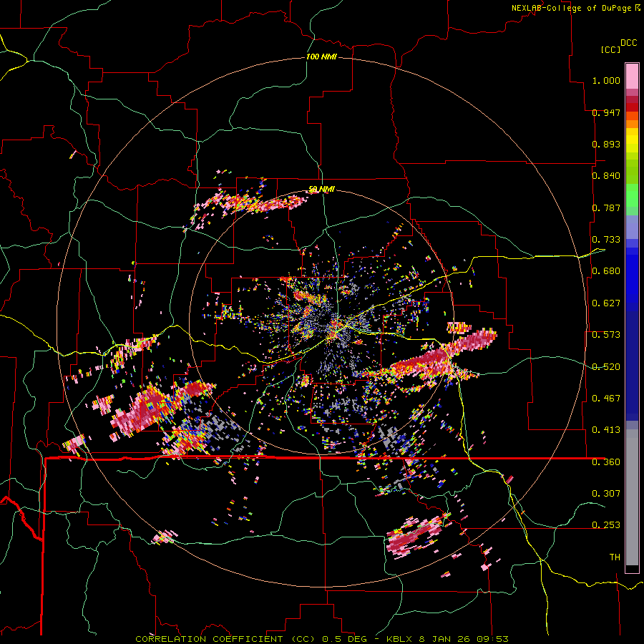Click the 0.520 legend value

[x=606, y=367]
